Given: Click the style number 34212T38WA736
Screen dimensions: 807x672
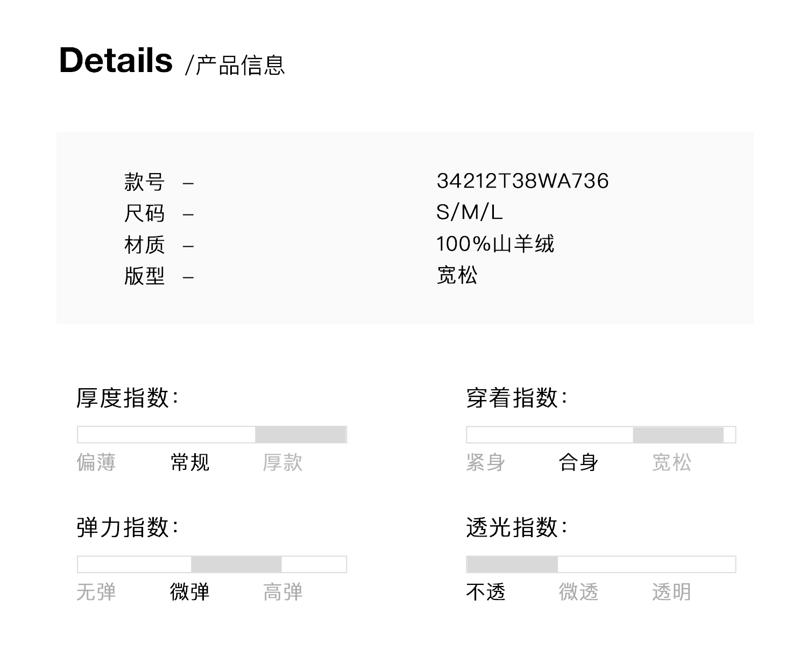Looking at the screenshot, I should coord(522,181).
